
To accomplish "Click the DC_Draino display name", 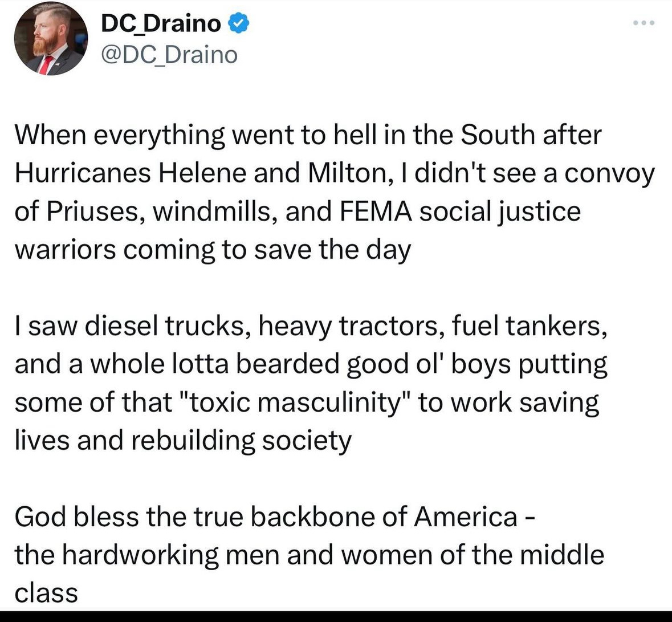I will [160, 23].
